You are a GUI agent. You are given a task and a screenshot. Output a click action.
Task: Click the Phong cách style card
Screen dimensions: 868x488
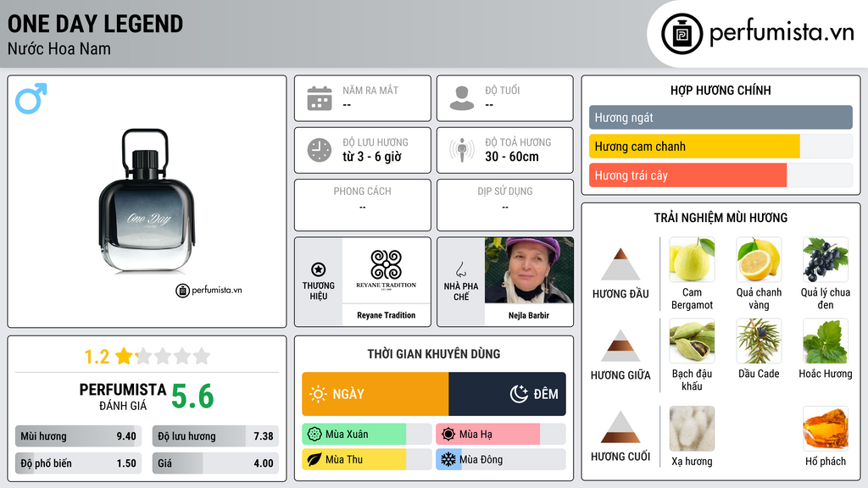(363, 205)
